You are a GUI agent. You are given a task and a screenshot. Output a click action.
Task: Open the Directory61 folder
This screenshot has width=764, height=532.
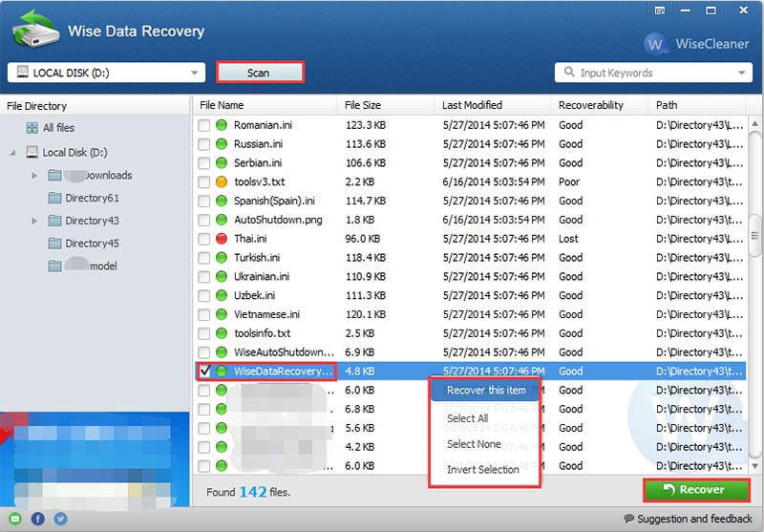point(92,198)
